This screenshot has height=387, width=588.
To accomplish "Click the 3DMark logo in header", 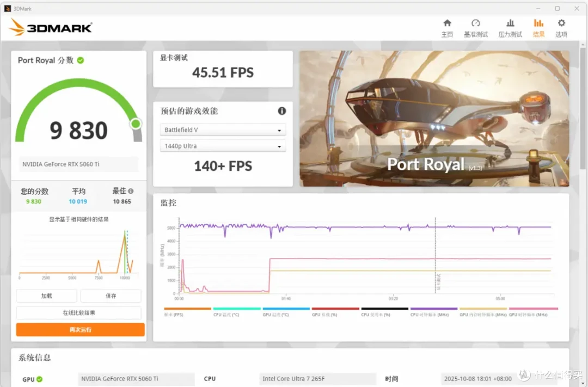I will 50,27.
